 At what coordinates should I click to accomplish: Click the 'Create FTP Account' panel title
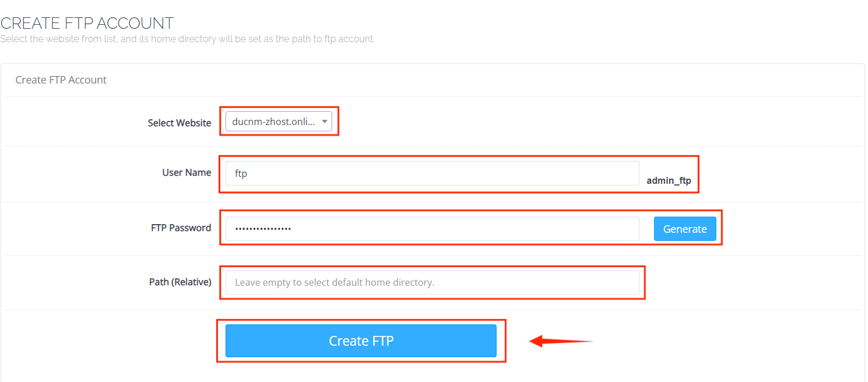[61, 80]
